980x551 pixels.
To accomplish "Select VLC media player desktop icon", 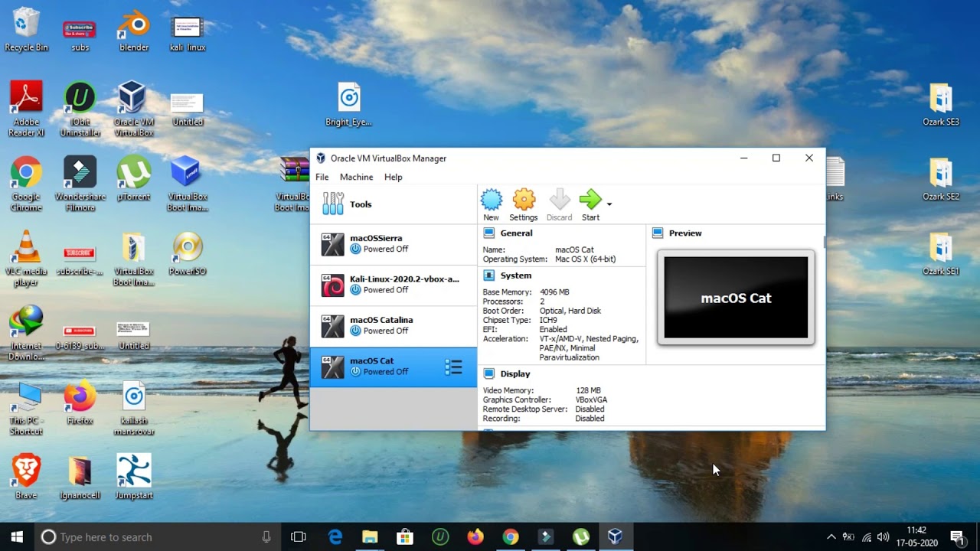I will point(26,259).
